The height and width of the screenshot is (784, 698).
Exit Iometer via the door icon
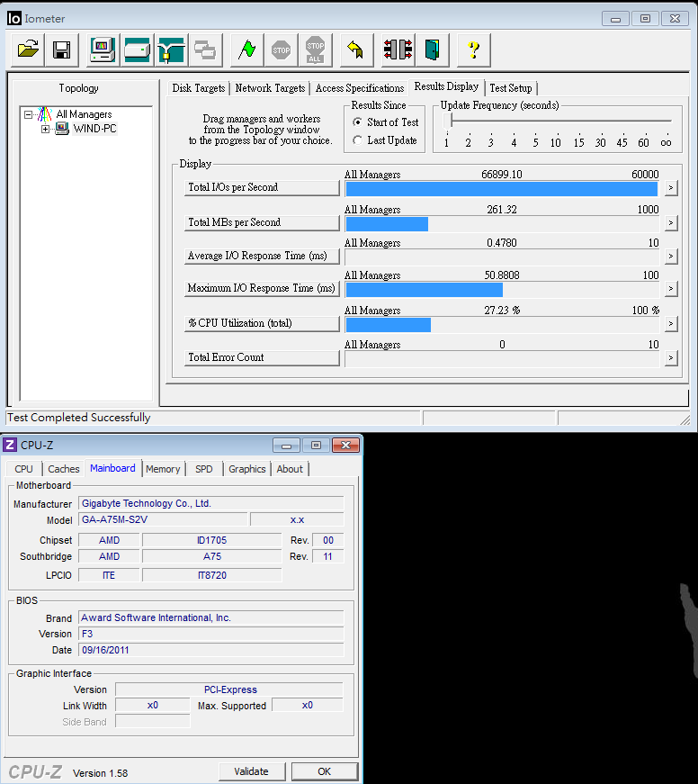click(432, 50)
